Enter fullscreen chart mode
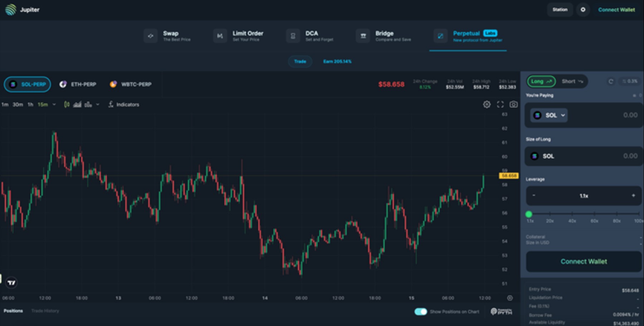Viewport: 644px width, 326px height. tap(500, 104)
